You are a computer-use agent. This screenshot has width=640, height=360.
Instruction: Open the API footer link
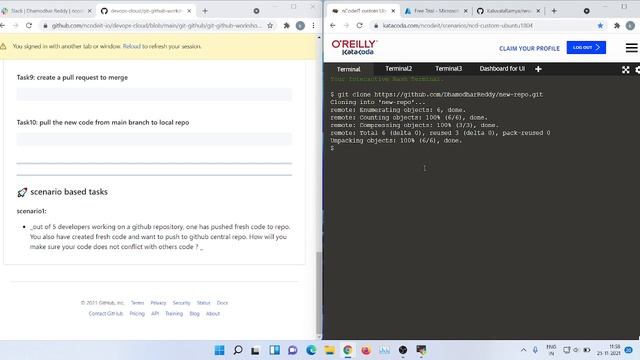click(155, 313)
